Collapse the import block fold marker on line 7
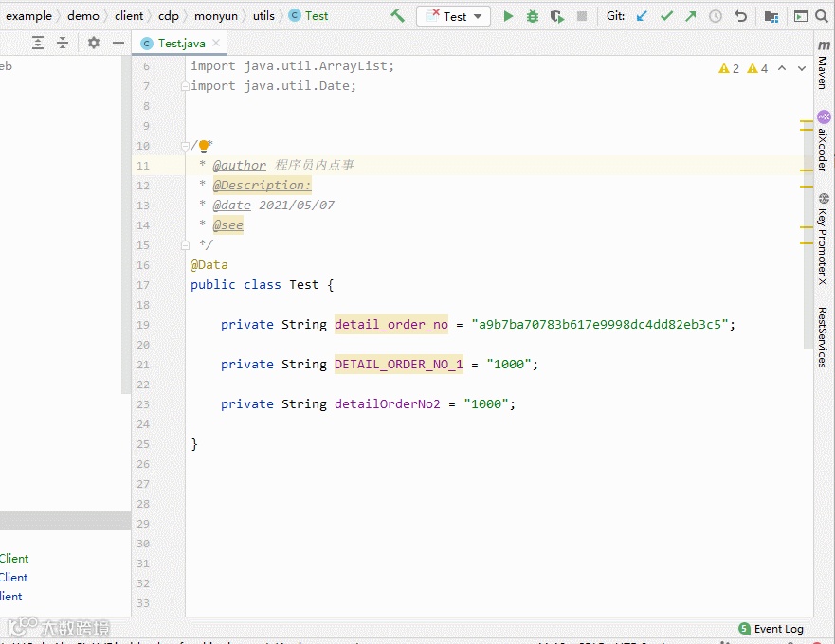This screenshot has width=835, height=644. point(186,86)
